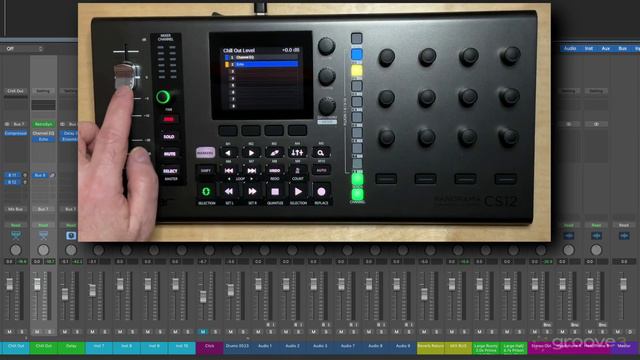Click the Delay strip's peak level display
The image size is (640, 360).
[x=77, y=262]
